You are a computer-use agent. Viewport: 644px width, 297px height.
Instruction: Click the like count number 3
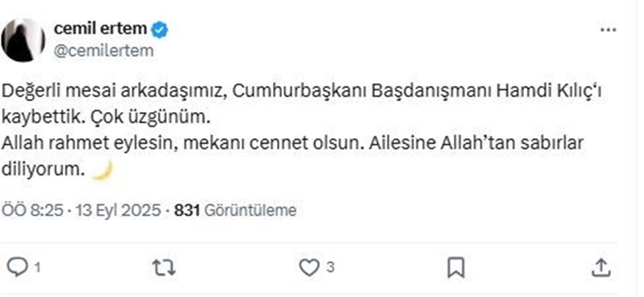[x=330, y=268]
